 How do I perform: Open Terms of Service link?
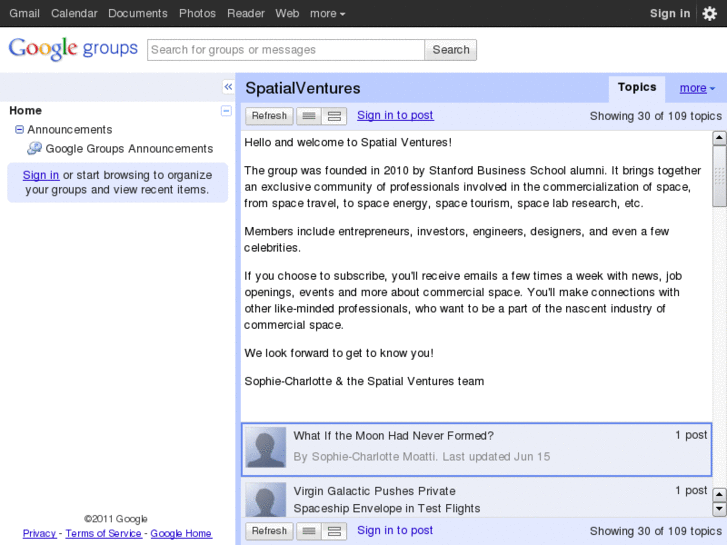tap(103, 533)
